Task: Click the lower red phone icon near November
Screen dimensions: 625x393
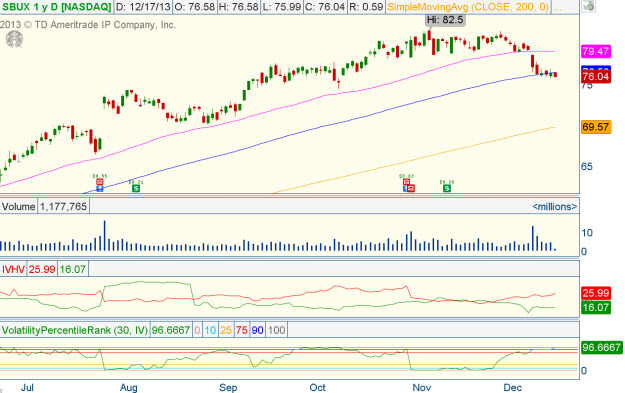Action: pos(411,188)
